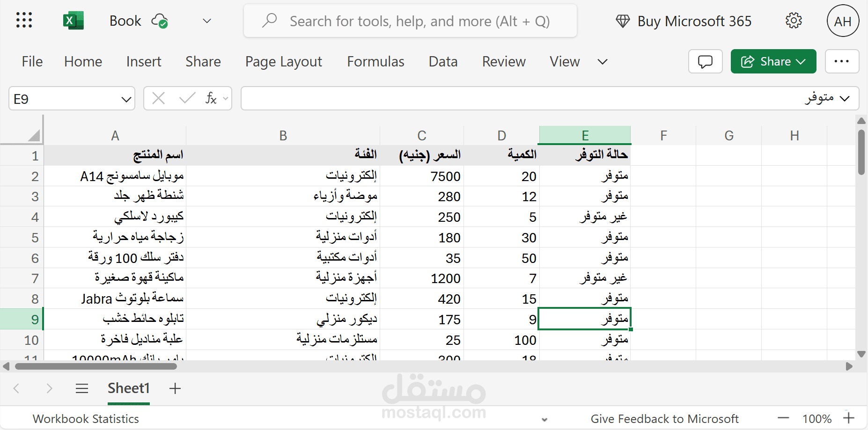
Task: Click the vertical scroll up arrow
Action: pos(861,121)
